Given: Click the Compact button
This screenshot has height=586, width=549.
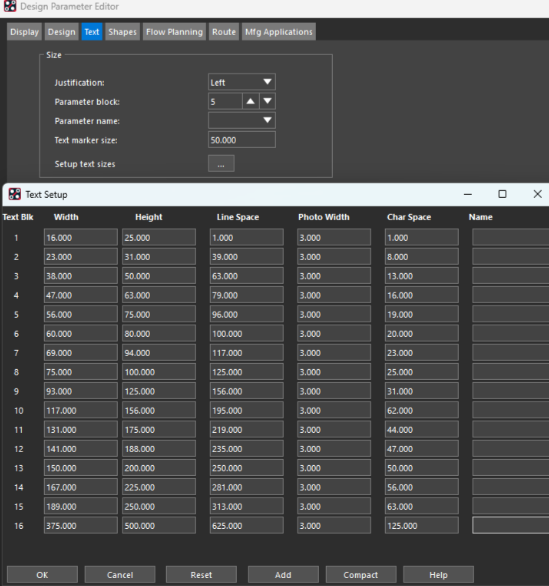Looking at the screenshot, I should click(x=361, y=575).
